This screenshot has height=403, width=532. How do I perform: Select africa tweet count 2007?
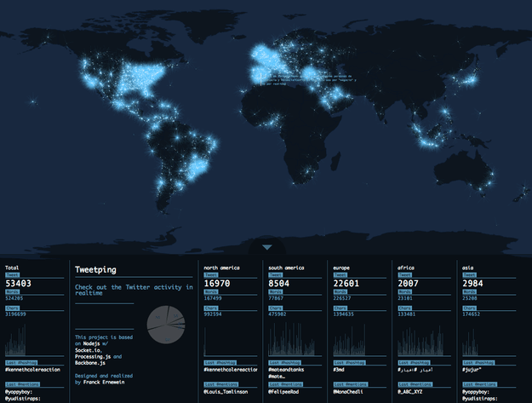[x=408, y=284]
